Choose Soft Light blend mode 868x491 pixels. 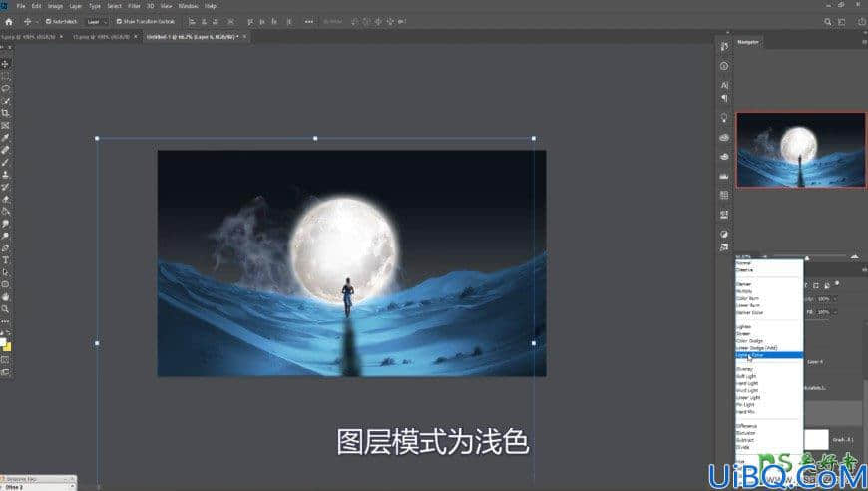coord(769,376)
